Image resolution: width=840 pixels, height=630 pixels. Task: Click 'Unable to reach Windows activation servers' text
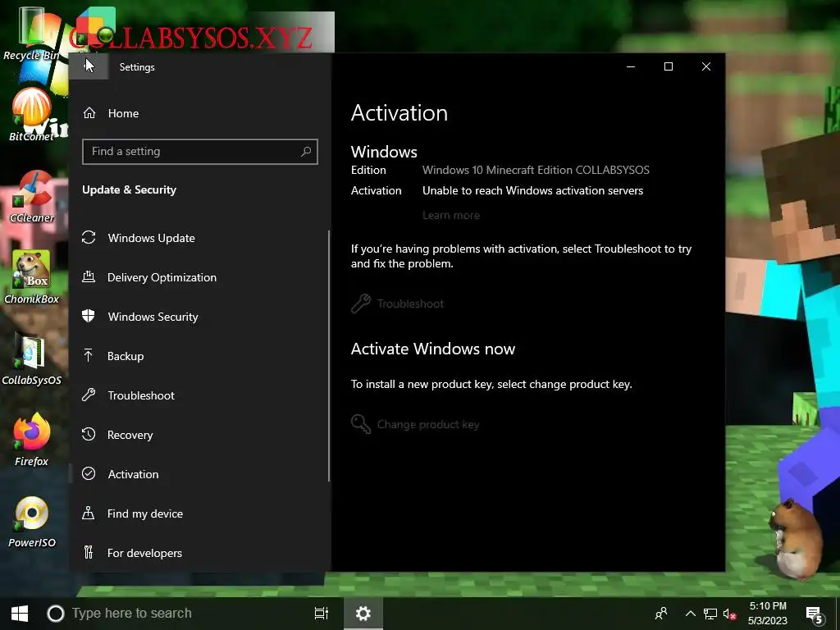point(532,190)
